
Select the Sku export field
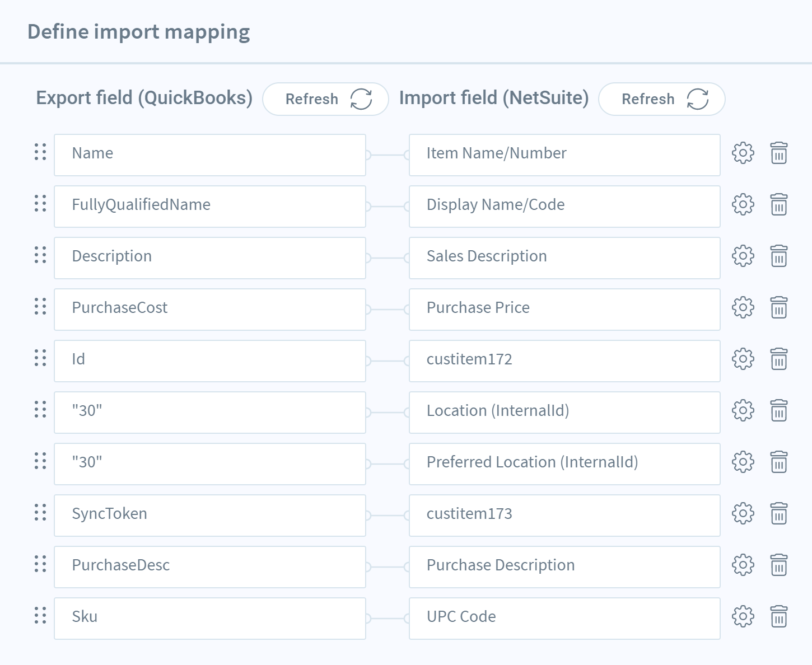coord(210,619)
